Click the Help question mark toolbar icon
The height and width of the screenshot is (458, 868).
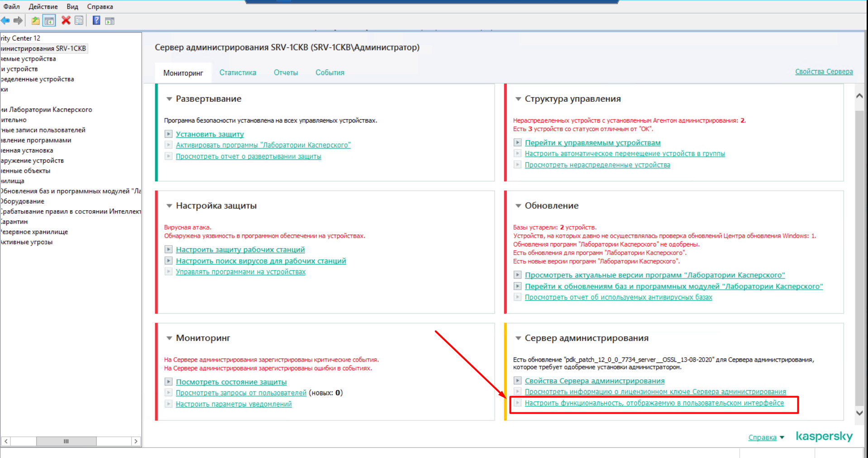point(96,20)
